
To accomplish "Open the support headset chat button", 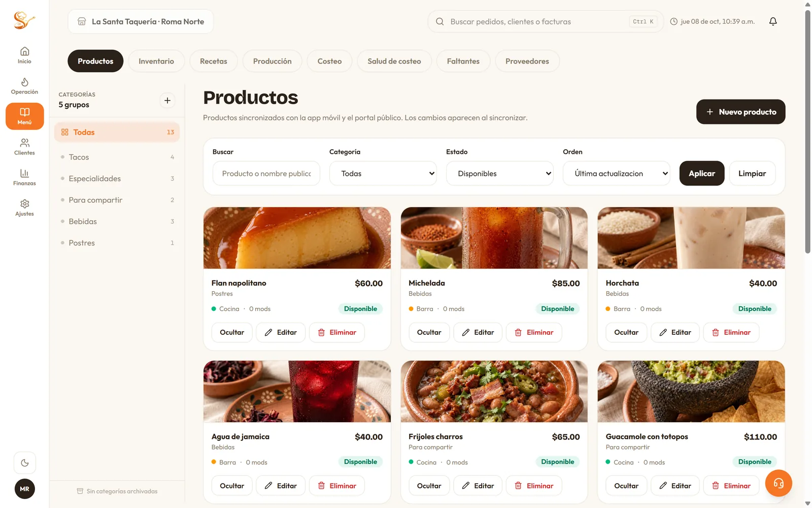I will [x=779, y=483].
